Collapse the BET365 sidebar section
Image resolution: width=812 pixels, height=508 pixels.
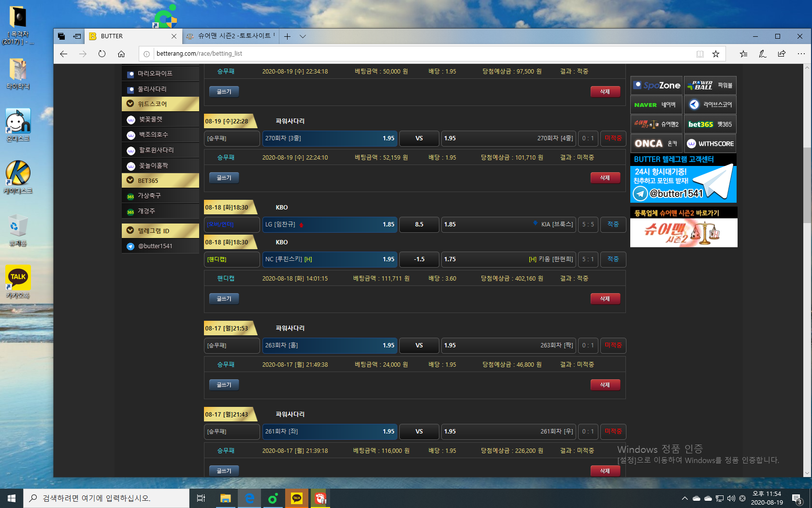coord(160,180)
